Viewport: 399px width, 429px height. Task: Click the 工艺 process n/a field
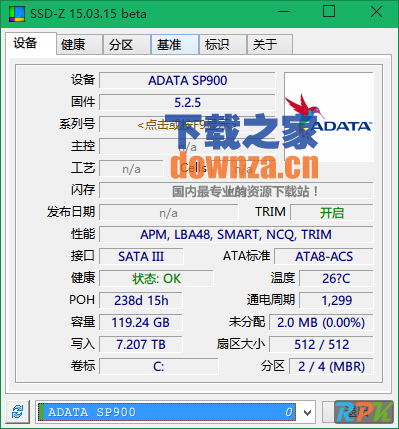point(131,168)
